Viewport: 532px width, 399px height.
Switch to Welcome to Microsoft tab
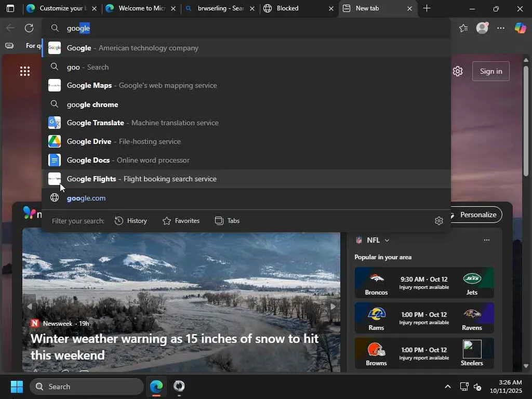(141, 8)
